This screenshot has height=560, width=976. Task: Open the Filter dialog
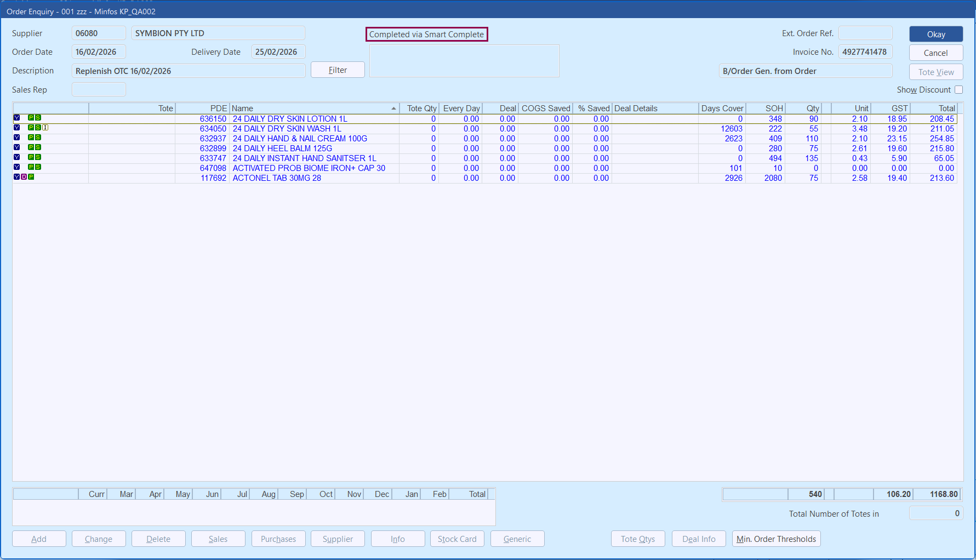point(338,70)
